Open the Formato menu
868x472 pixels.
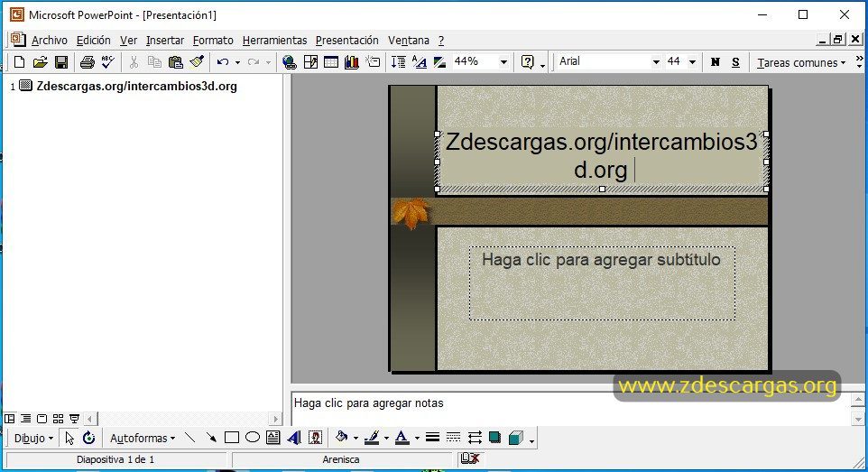[213, 41]
